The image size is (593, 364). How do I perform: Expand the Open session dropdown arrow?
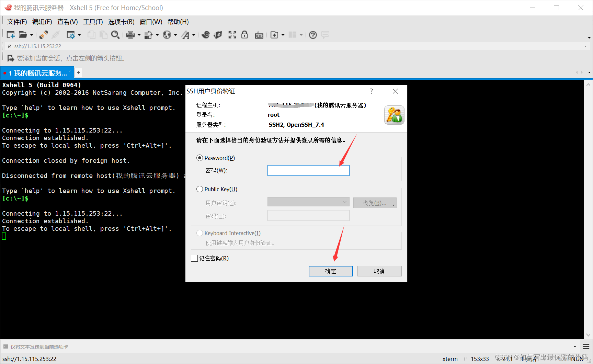32,35
